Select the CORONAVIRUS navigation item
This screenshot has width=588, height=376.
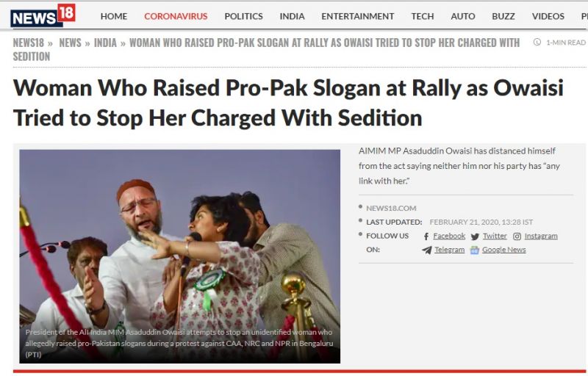point(176,16)
